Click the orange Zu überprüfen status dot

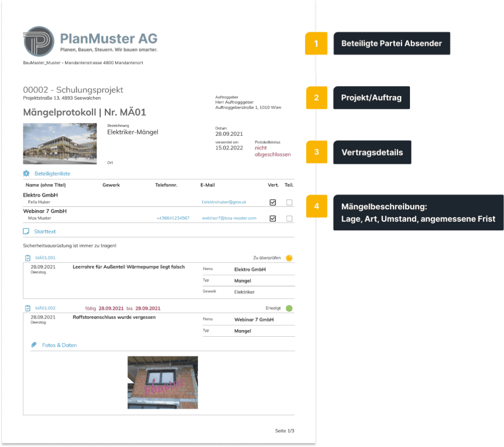289,257
